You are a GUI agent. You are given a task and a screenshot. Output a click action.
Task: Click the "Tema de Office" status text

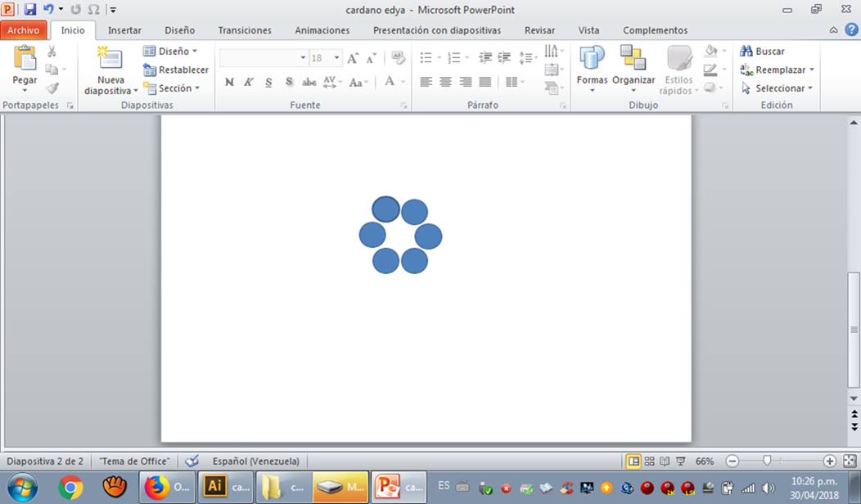134,461
